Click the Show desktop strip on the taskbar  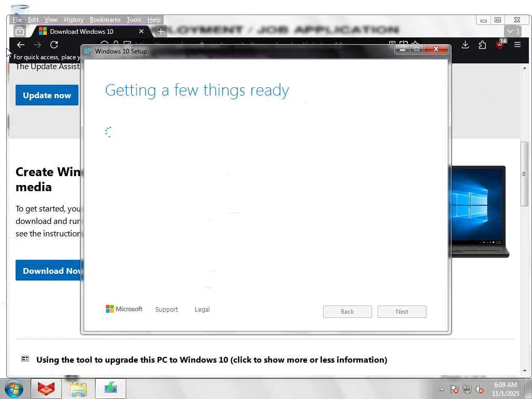[x=528, y=389]
